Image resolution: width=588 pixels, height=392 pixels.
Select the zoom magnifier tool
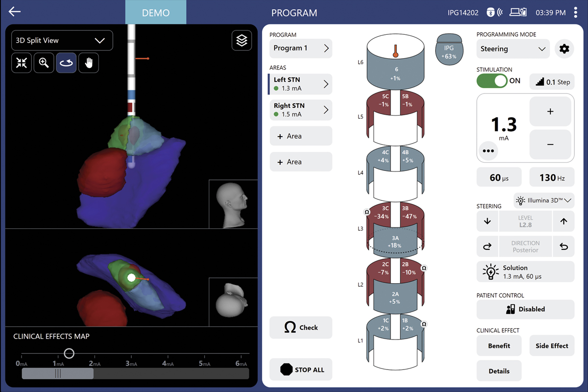44,63
